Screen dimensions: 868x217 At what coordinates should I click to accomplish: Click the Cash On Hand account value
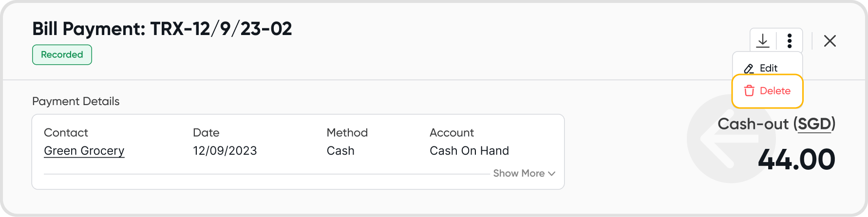click(469, 151)
